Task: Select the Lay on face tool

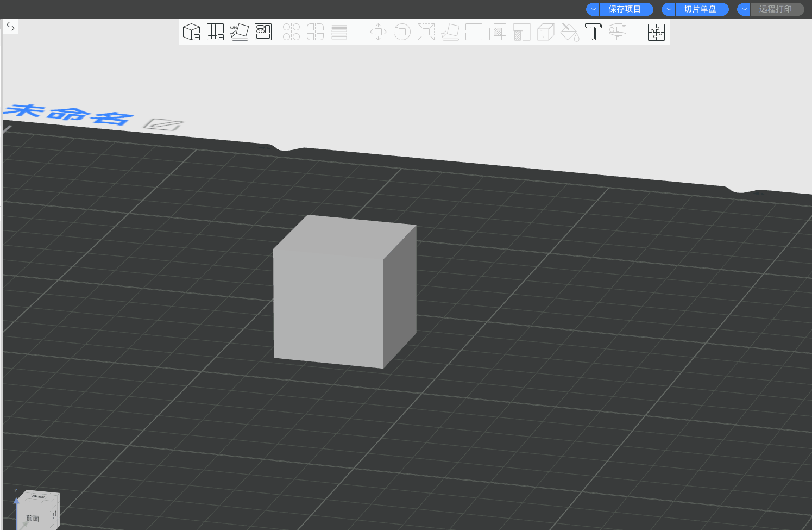Action: click(x=450, y=32)
